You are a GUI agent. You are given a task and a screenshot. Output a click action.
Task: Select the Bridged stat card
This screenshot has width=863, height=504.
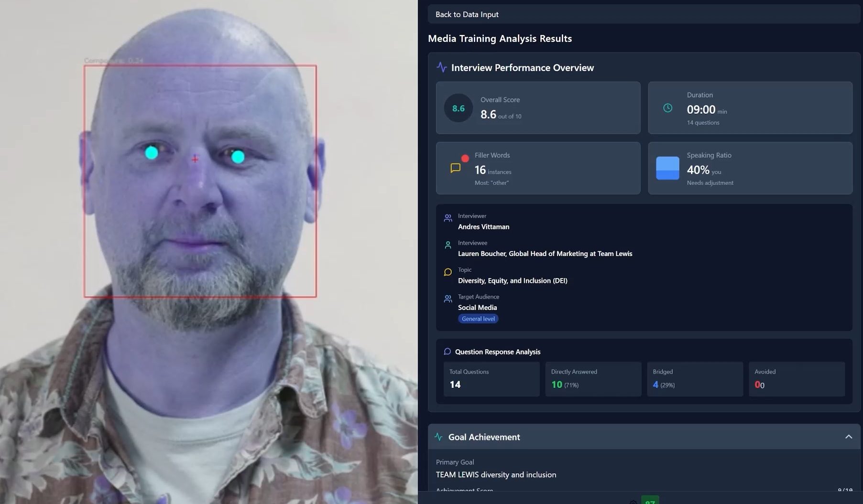pos(695,379)
